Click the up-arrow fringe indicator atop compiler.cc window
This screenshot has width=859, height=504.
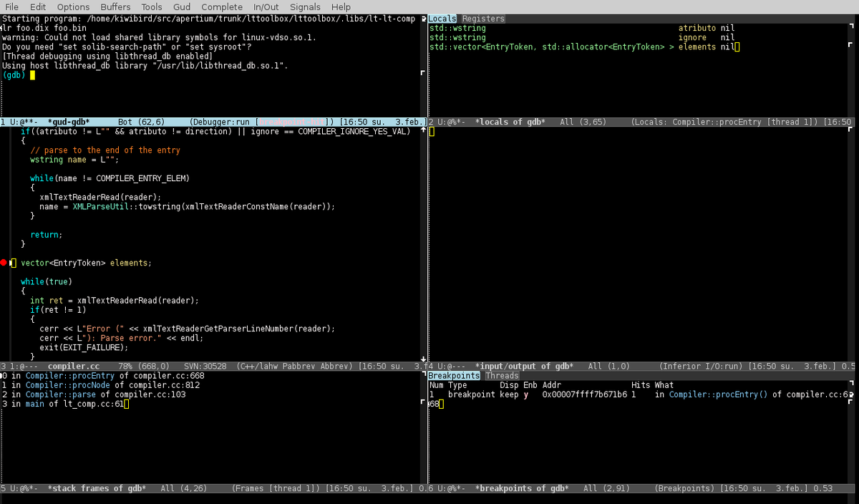[x=423, y=132]
